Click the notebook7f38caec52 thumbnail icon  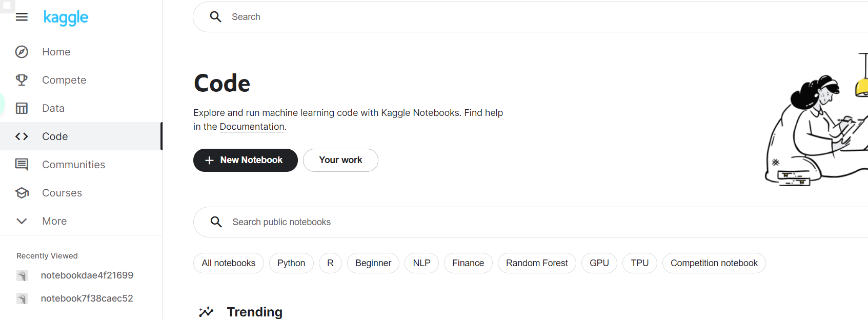[22, 298]
